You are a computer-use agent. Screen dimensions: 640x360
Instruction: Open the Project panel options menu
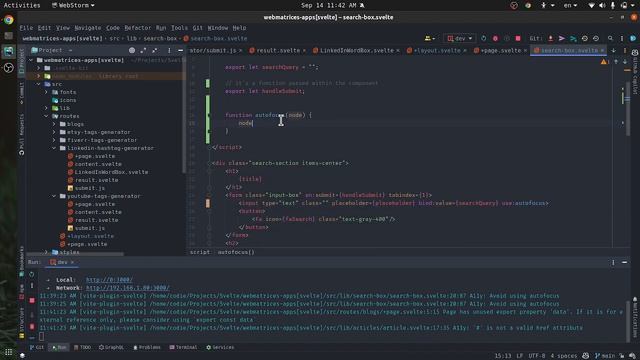click(x=169, y=50)
